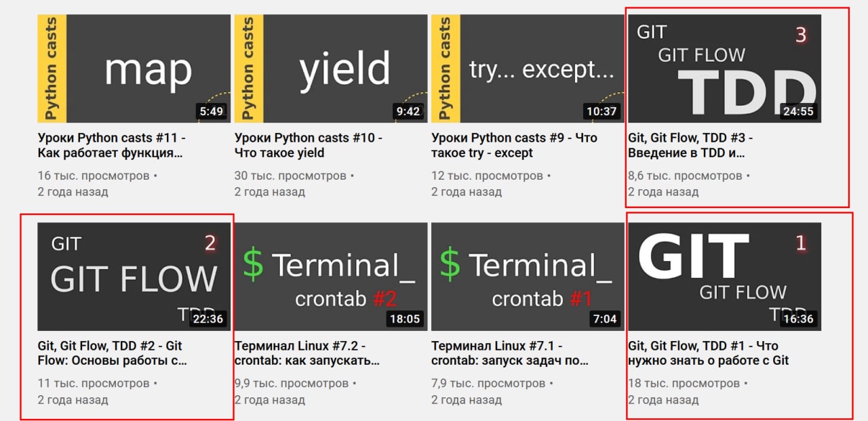Click "11 тыс. просмотров" view count
Image resolution: width=868 pixels, height=421 pixels.
94,384
